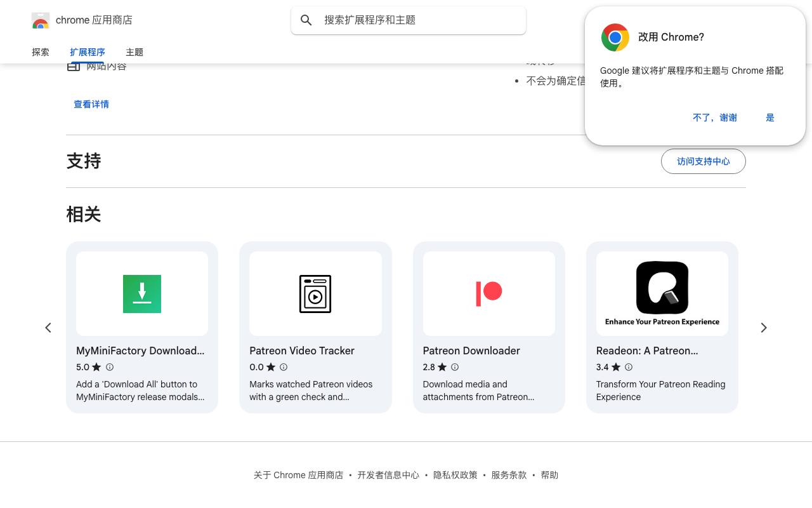
Task: Open Readeon: A Patreon... title
Action: pos(647,351)
